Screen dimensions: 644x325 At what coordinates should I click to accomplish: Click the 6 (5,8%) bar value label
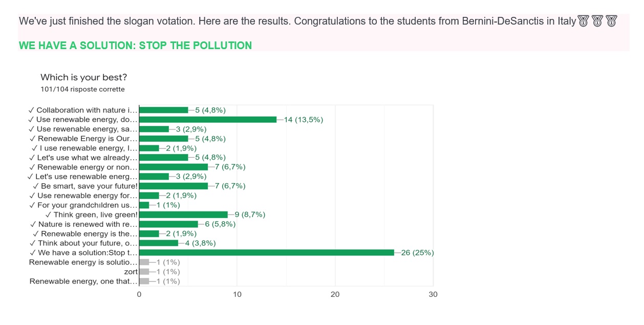(220, 224)
